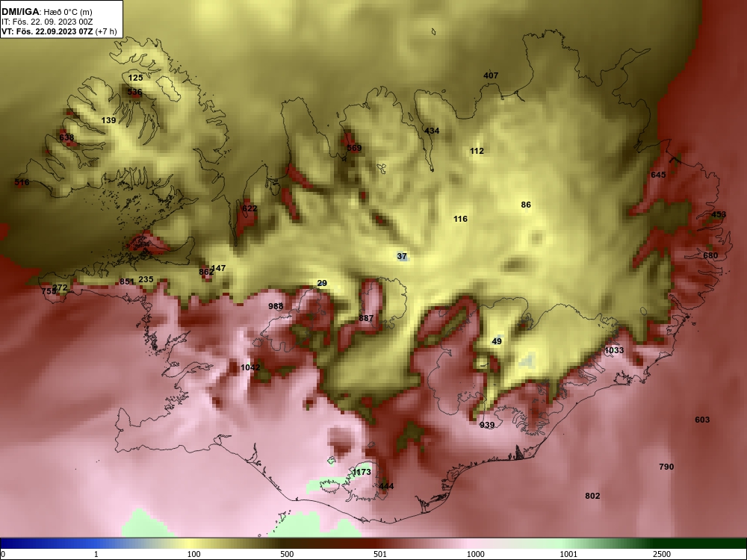Click the map value '790'

point(666,467)
